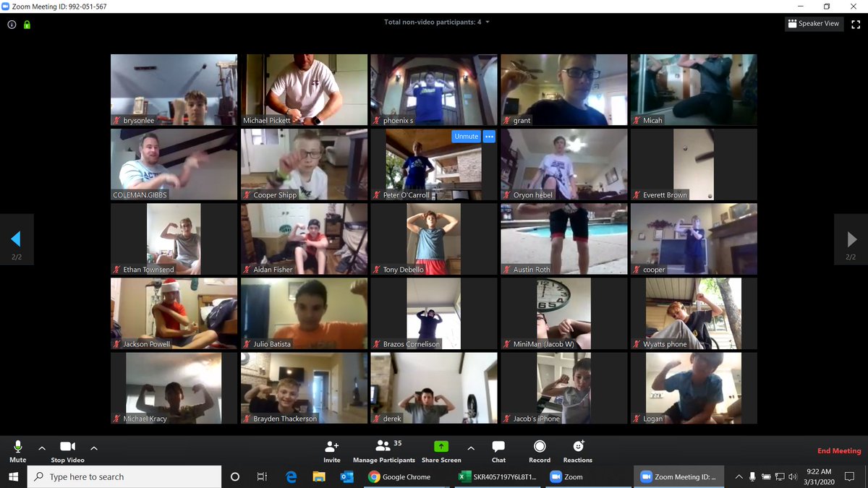Select Julio Batista's video tile

(x=304, y=313)
